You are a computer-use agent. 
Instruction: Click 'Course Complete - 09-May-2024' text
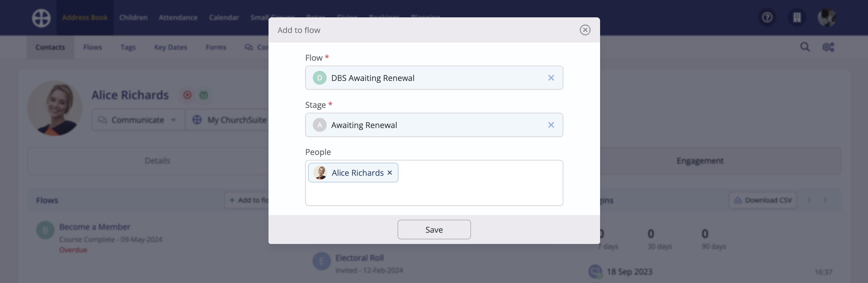point(111,240)
